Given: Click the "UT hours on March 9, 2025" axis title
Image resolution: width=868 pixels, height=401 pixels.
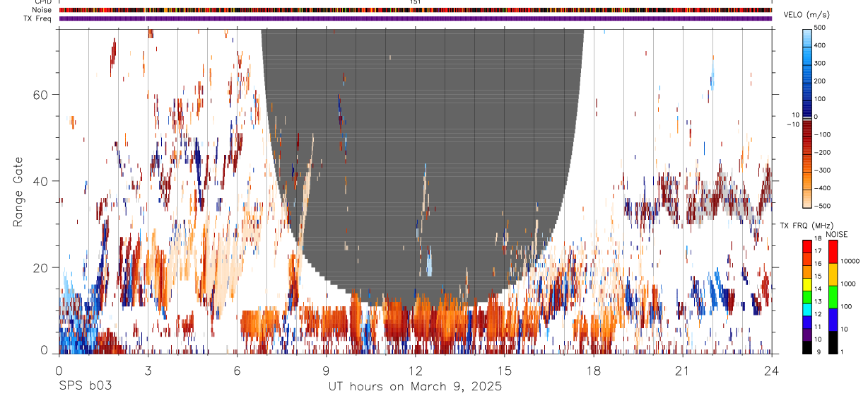Looking at the screenshot, I should pyautogui.click(x=415, y=387).
